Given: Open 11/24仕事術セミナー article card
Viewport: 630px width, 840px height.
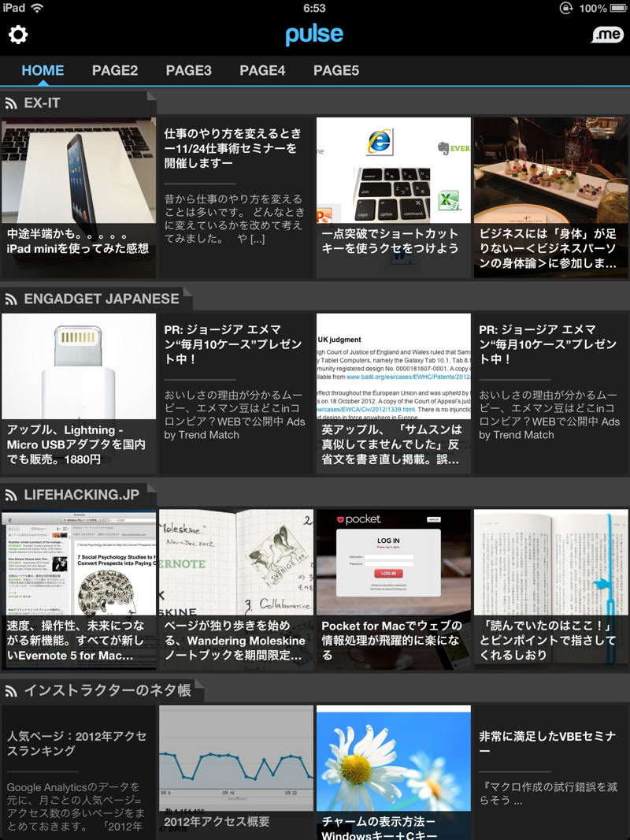Looking at the screenshot, I should pos(236,198).
